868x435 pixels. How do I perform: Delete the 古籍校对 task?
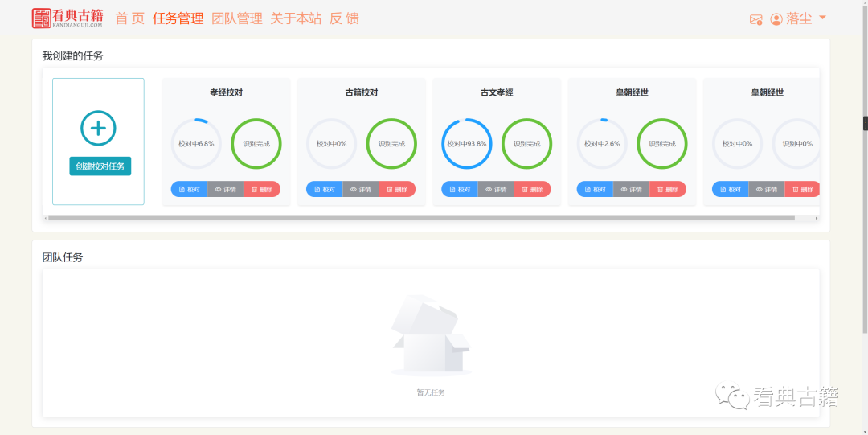pyautogui.click(x=398, y=189)
